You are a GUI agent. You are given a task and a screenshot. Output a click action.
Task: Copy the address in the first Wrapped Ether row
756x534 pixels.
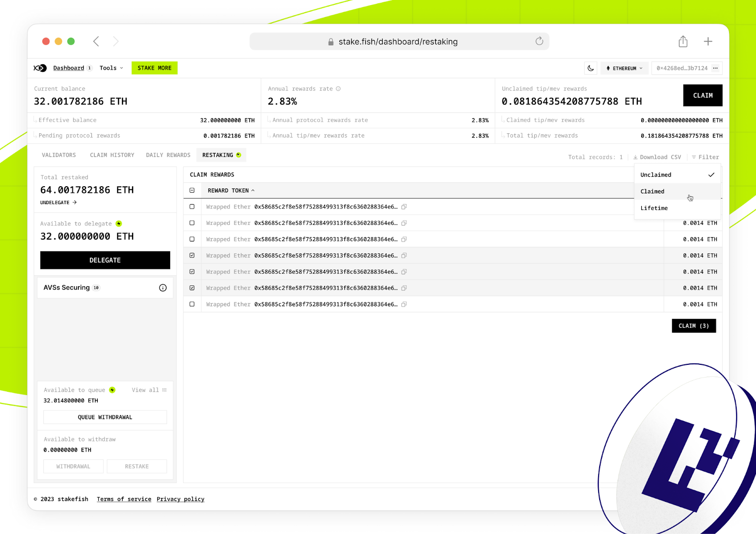click(404, 207)
